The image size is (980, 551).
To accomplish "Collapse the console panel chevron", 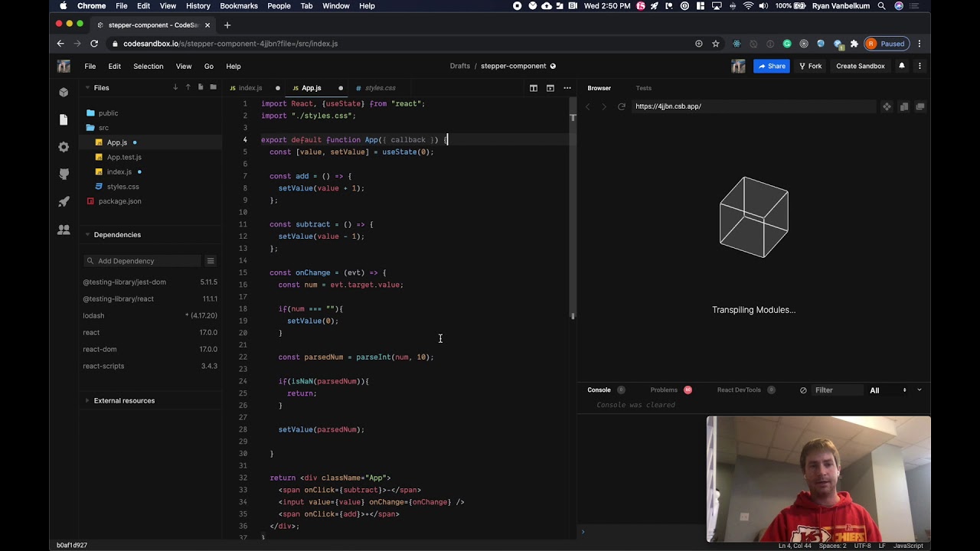I will [x=920, y=390].
